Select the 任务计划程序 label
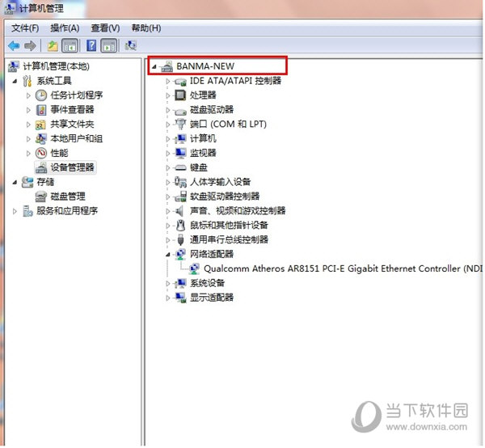Viewport: 485px width, 448px height. coord(77,95)
